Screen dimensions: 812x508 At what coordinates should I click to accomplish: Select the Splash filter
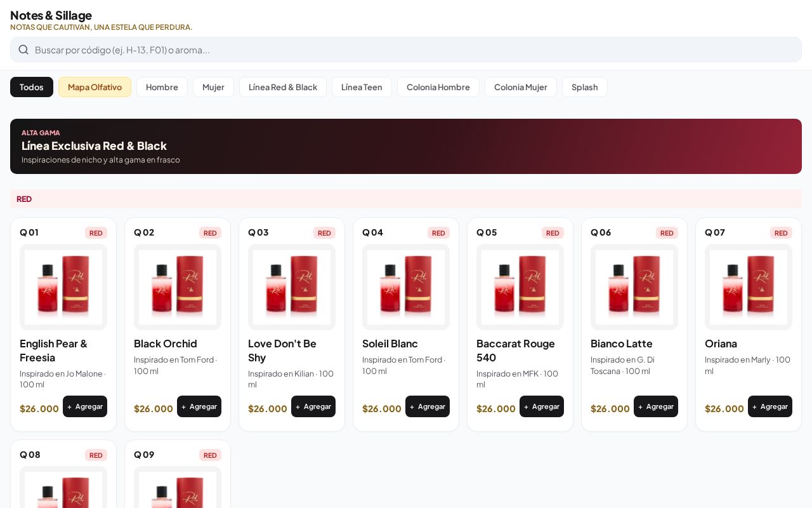coord(585,87)
